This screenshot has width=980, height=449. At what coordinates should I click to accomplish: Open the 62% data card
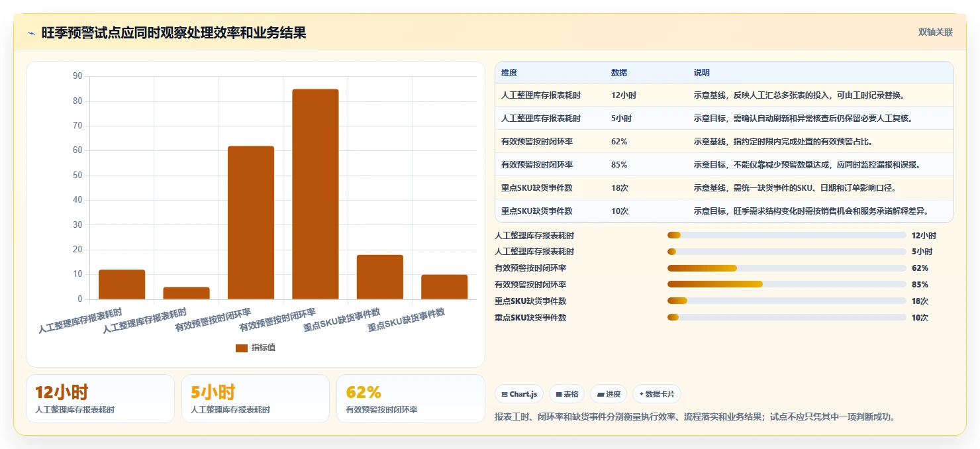pyautogui.click(x=411, y=399)
